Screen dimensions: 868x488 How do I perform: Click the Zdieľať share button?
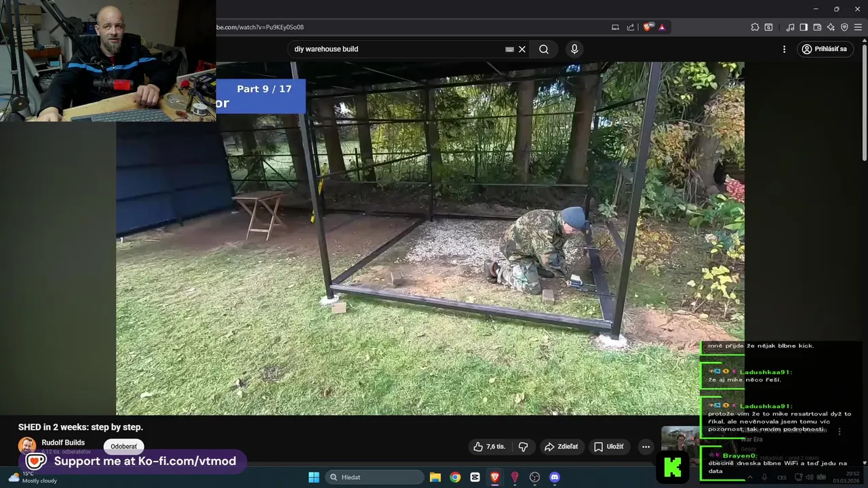pos(561,447)
